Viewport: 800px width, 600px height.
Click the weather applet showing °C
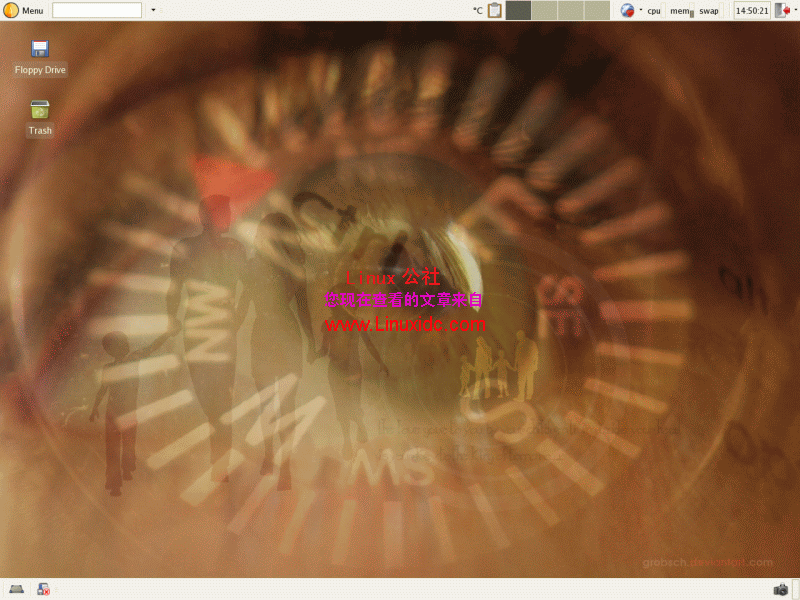[477, 9]
